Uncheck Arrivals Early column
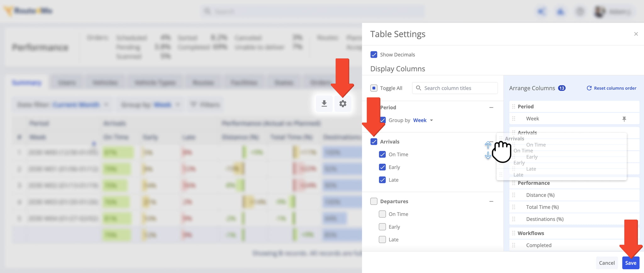 pyautogui.click(x=382, y=167)
